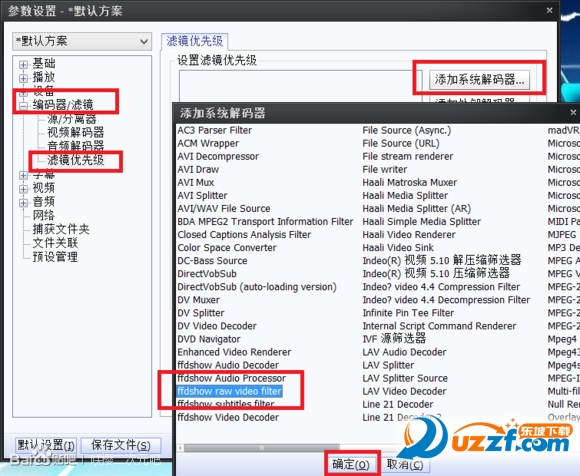The width and height of the screenshot is (580, 476).
Task: Close the 添加系统解码器 dialog
Action: tap(573, 112)
